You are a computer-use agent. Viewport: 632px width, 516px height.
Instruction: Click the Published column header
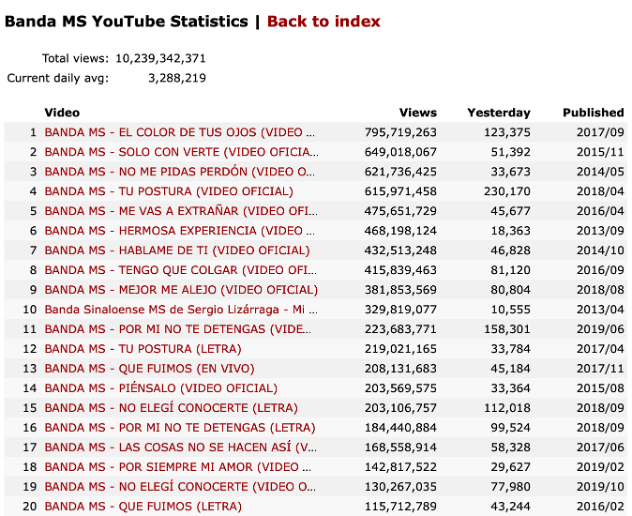593,113
